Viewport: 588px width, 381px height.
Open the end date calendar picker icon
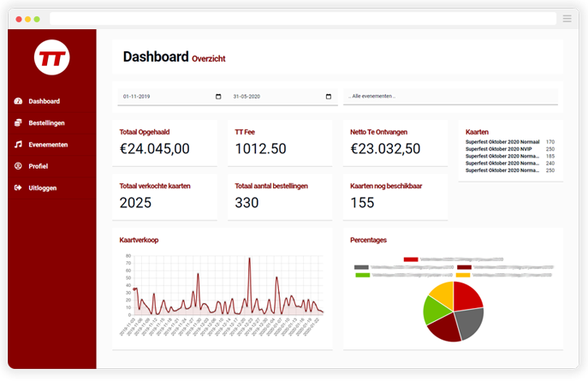tap(329, 97)
